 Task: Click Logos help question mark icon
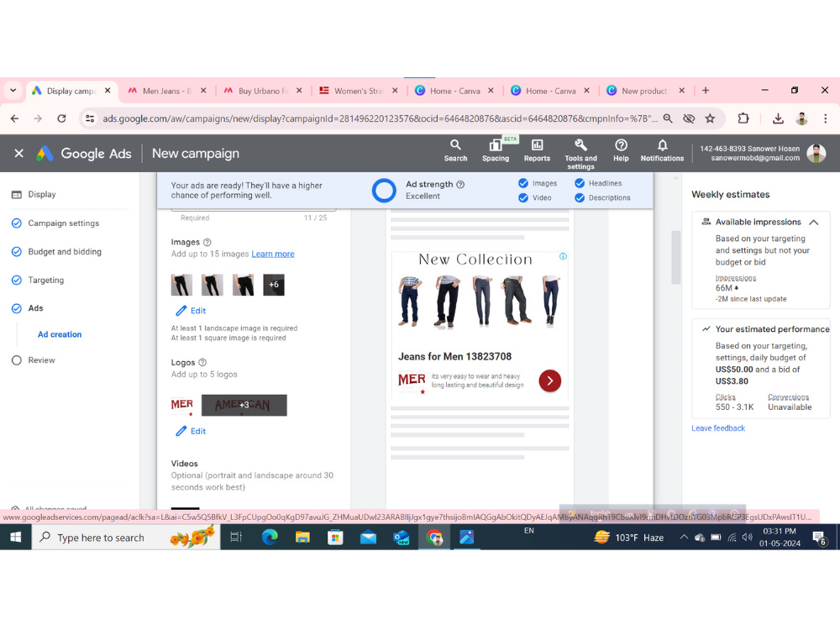click(x=202, y=363)
